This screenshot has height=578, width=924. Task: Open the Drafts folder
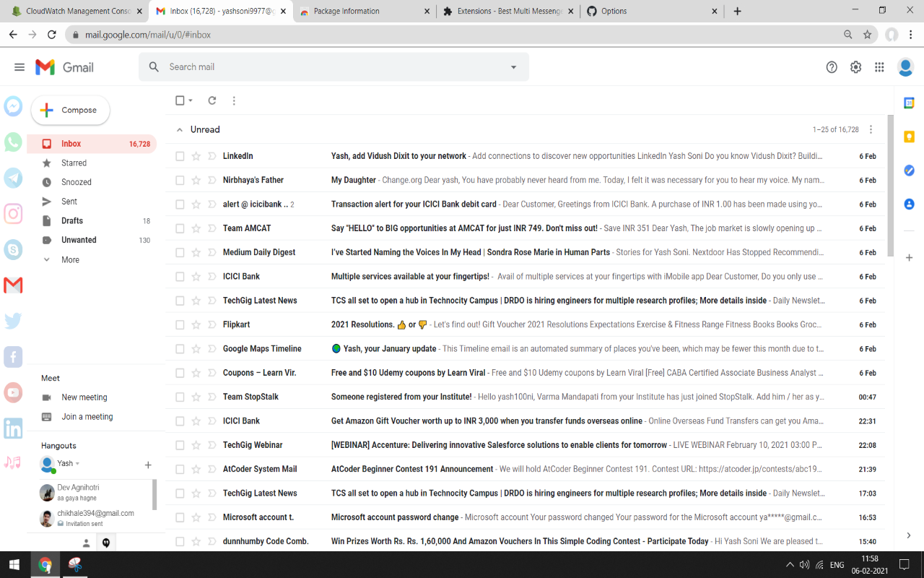point(92,220)
